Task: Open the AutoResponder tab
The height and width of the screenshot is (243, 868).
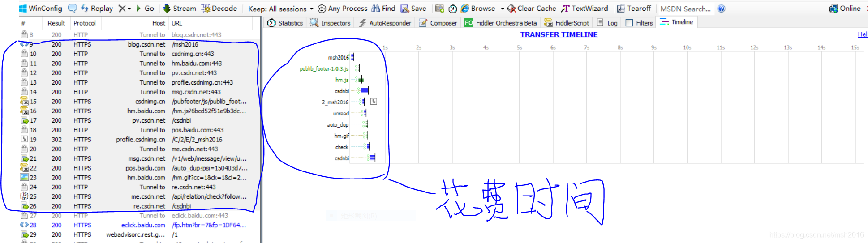Action: tap(385, 23)
